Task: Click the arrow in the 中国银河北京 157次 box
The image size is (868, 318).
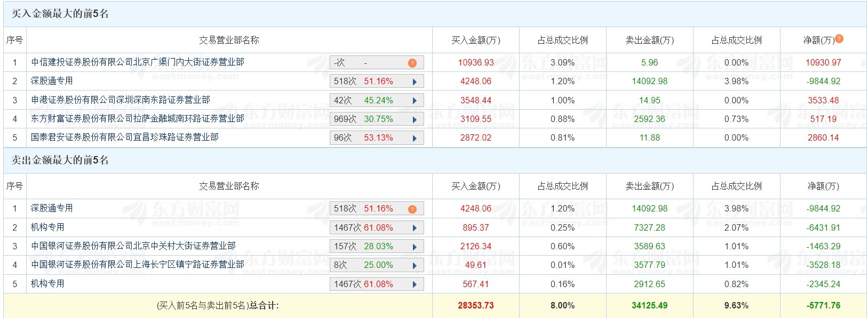Action: pos(415,247)
